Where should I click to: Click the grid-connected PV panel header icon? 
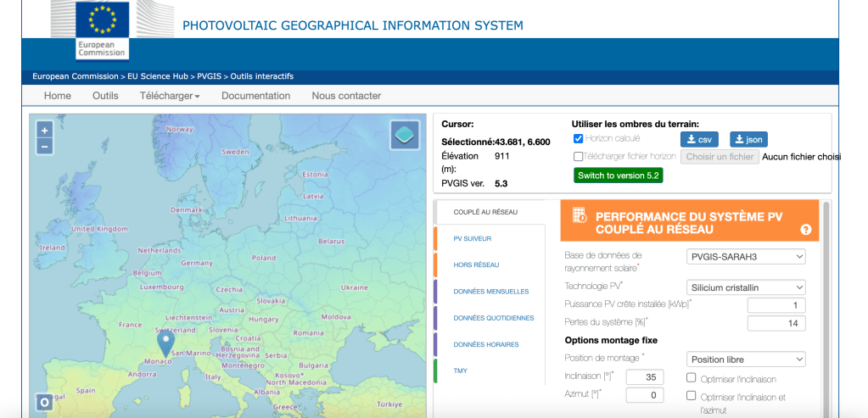[x=579, y=215]
